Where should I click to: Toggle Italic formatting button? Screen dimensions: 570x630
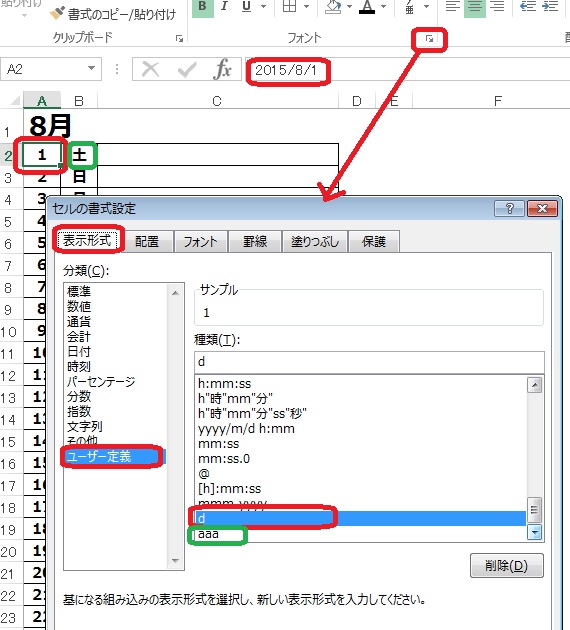click(224, 7)
